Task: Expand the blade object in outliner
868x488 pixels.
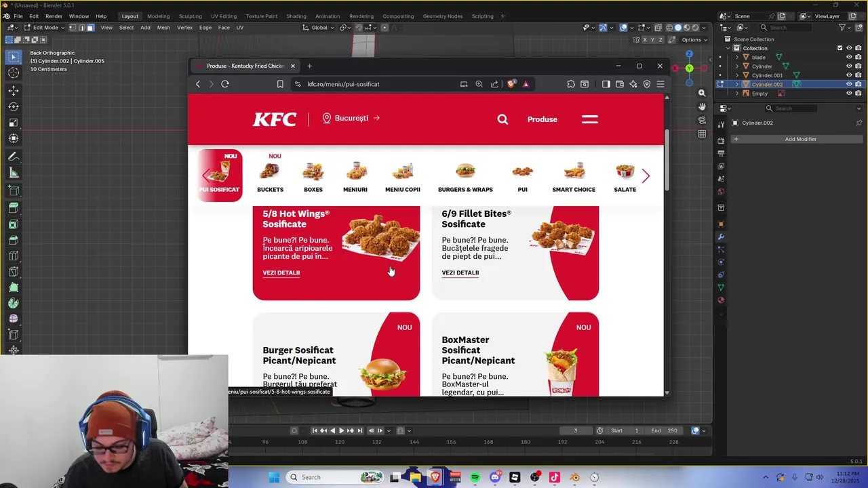Action: tap(737, 58)
